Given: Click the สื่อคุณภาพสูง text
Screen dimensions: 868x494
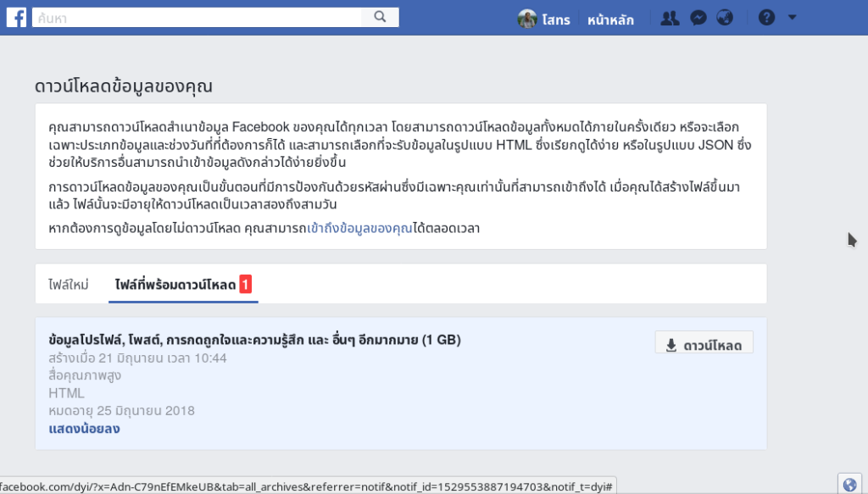Looking at the screenshot, I should pyautogui.click(x=85, y=375).
